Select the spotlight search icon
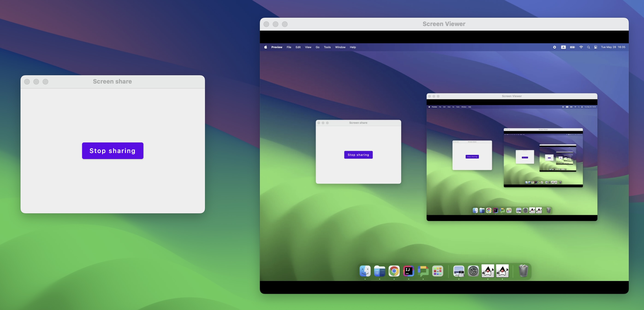This screenshot has height=310, width=644. pos(588,47)
